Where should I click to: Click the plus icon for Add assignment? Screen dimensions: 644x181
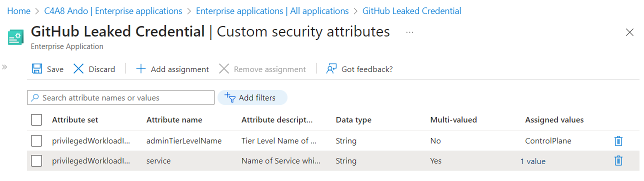pyautogui.click(x=141, y=69)
